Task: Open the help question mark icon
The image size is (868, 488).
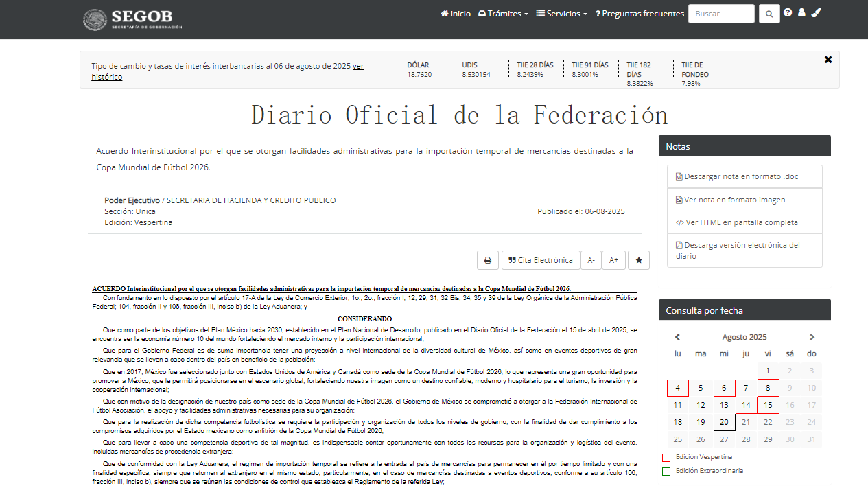Action: click(788, 13)
